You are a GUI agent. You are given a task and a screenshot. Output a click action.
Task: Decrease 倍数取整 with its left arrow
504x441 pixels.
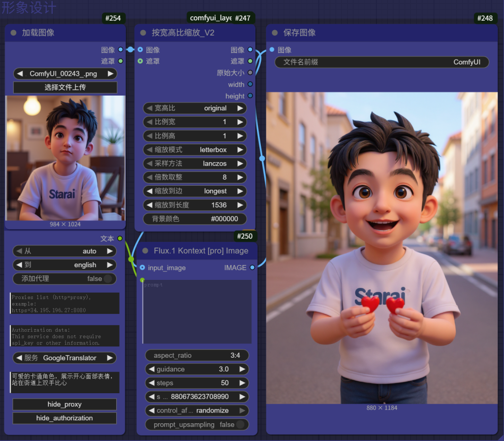coord(150,177)
